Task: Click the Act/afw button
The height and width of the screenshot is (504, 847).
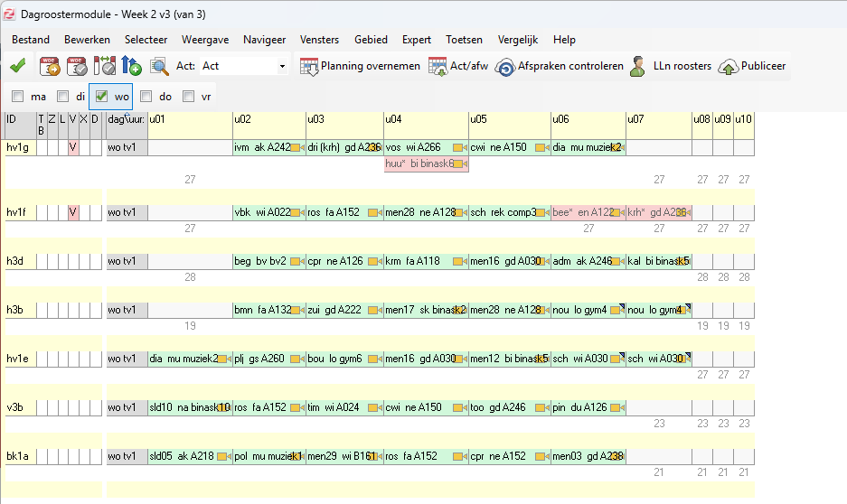Action: pyautogui.click(x=457, y=66)
